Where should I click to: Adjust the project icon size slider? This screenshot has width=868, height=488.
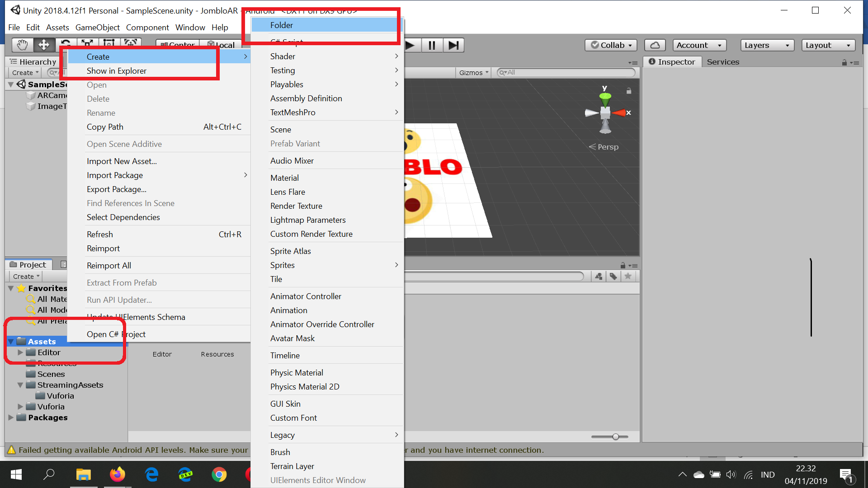(615, 436)
